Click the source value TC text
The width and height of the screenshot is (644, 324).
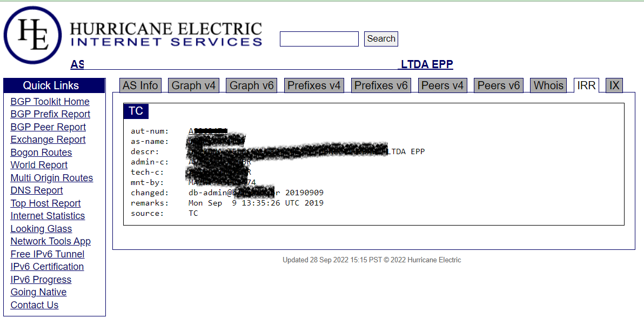click(x=193, y=214)
